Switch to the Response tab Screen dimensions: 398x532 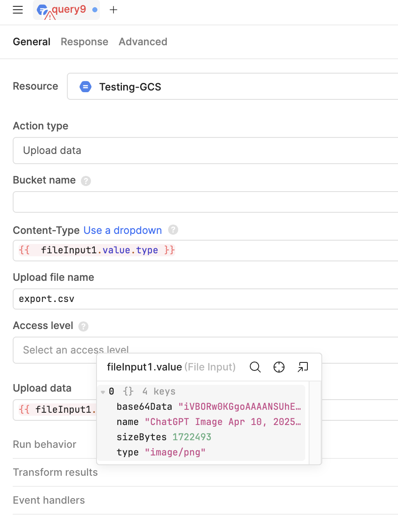point(84,42)
